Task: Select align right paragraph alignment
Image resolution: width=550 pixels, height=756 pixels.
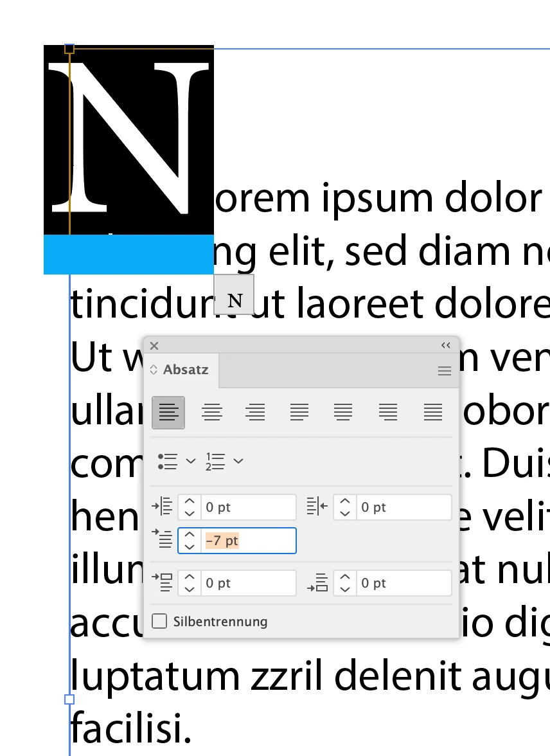Action: pyautogui.click(x=256, y=413)
